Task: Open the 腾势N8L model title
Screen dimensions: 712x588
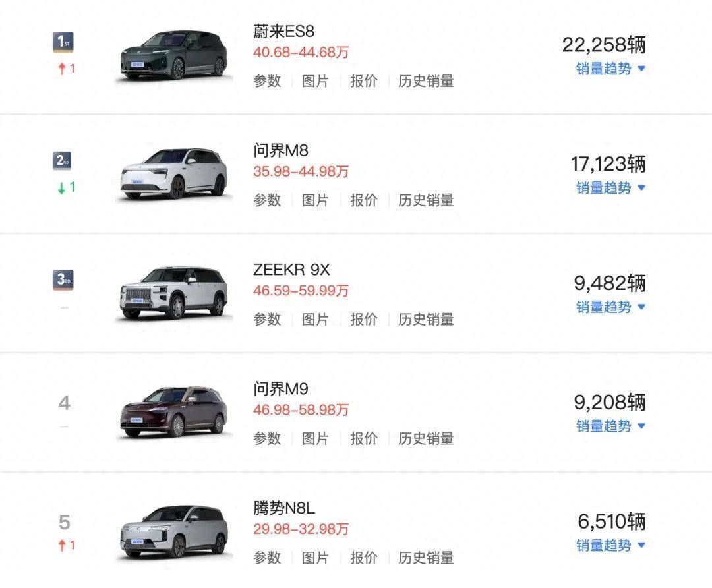Action: (285, 508)
